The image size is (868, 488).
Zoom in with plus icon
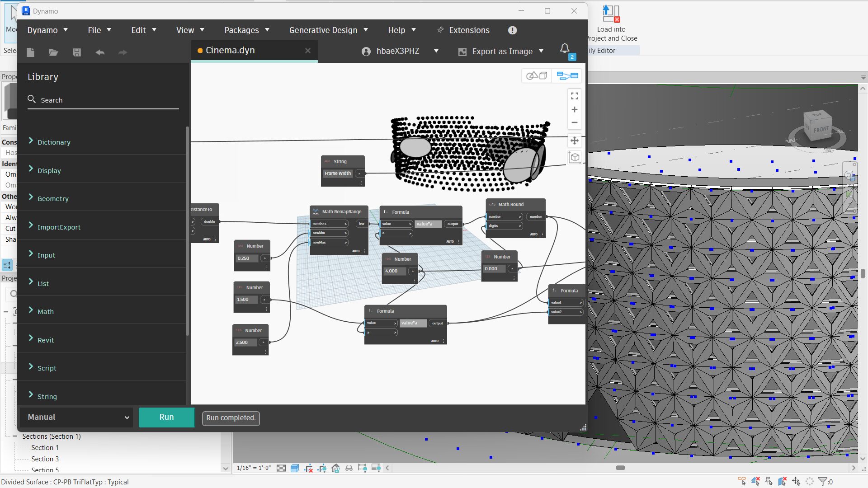[x=574, y=110]
